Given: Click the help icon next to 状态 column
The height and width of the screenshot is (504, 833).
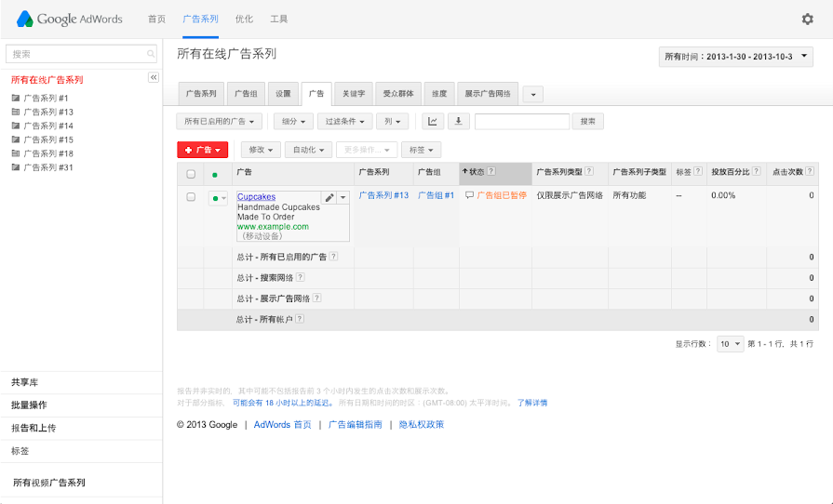Looking at the screenshot, I should point(490,171).
